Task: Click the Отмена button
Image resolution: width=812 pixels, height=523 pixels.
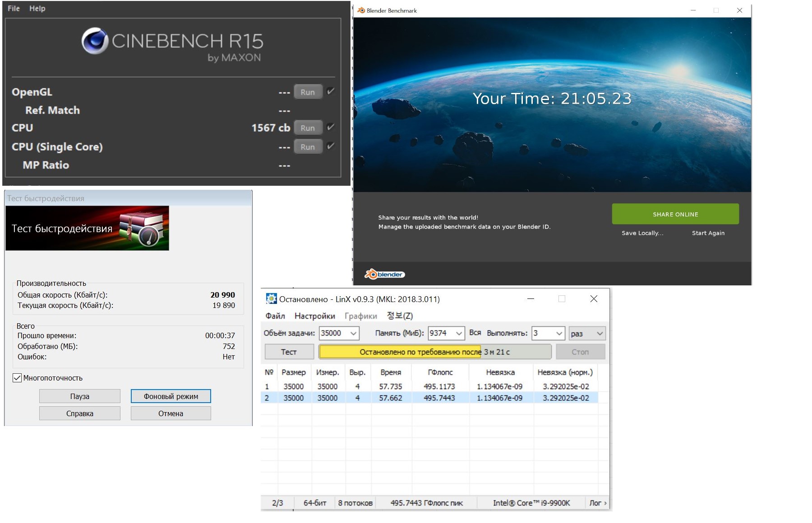Action: (x=171, y=413)
